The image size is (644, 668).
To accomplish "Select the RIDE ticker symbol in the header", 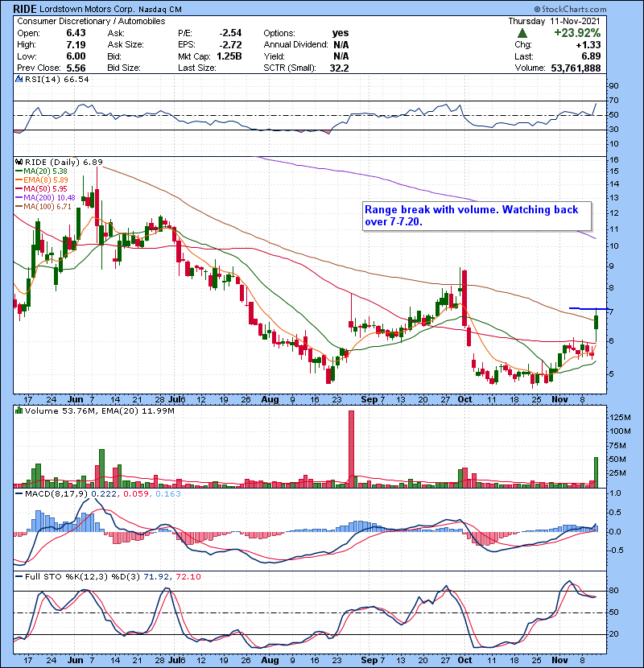I will tap(25, 9).
